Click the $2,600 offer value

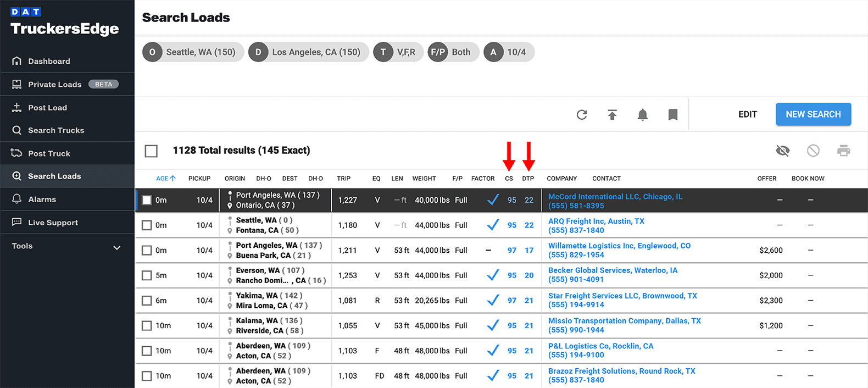click(771, 251)
